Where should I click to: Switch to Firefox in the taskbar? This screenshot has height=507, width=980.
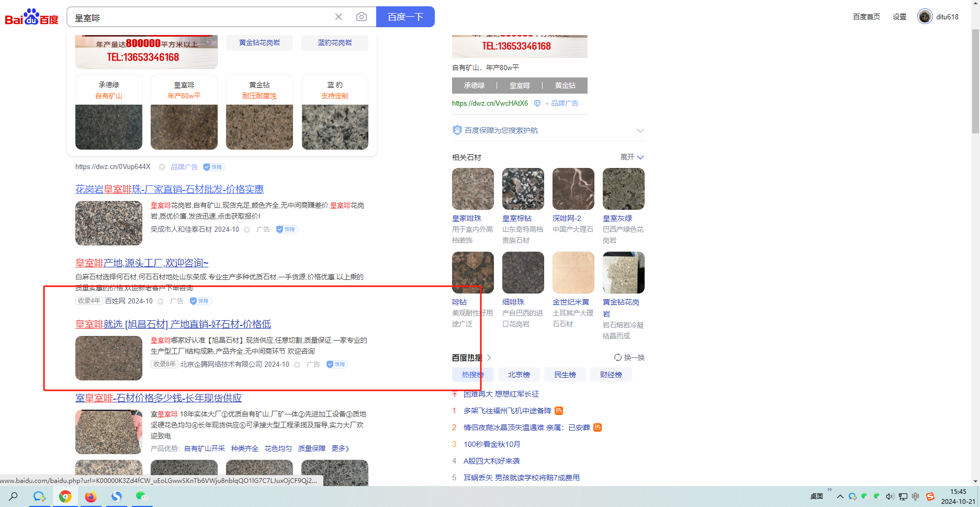tap(91, 496)
